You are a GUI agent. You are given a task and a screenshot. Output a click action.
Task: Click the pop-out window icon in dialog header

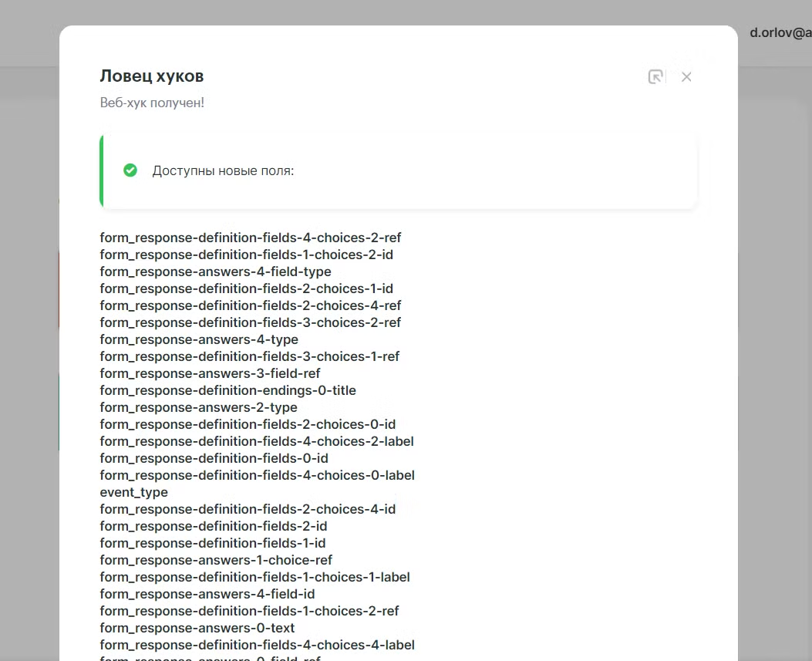[655, 76]
